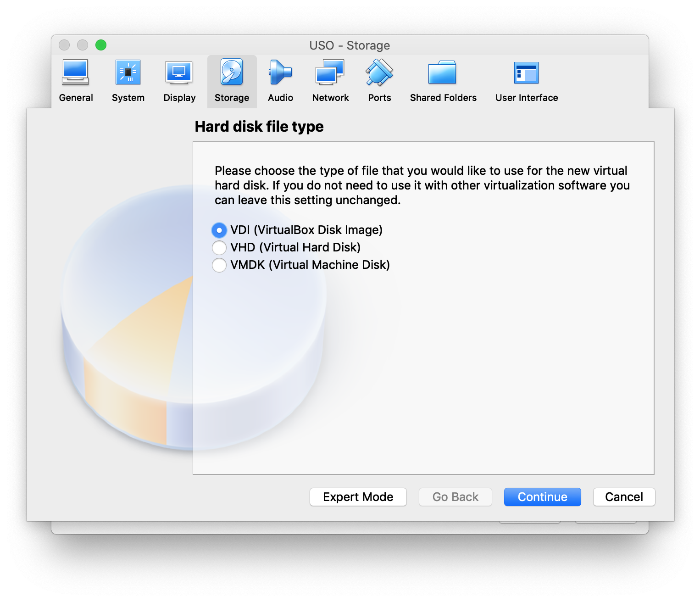
Task: Open the Audio speaker icon
Action: [x=280, y=72]
